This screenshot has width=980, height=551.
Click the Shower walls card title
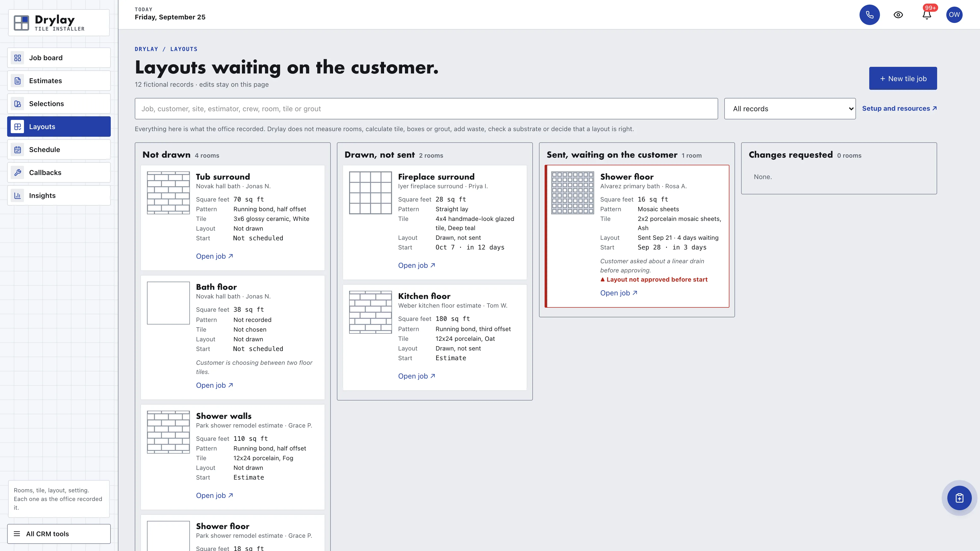pyautogui.click(x=224, y=416)
